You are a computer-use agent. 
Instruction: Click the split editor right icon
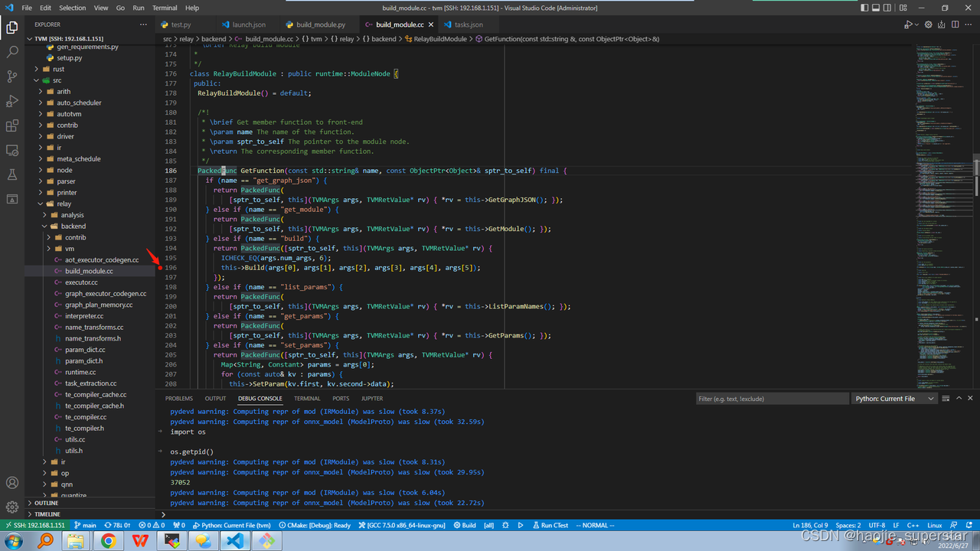pyautogui.click(x=954, y=24)
